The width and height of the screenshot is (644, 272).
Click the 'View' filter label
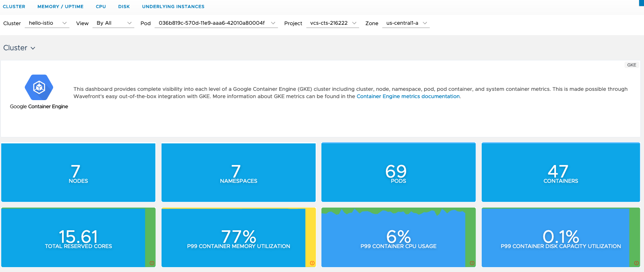pyautogui.click(x=82, y=24)
